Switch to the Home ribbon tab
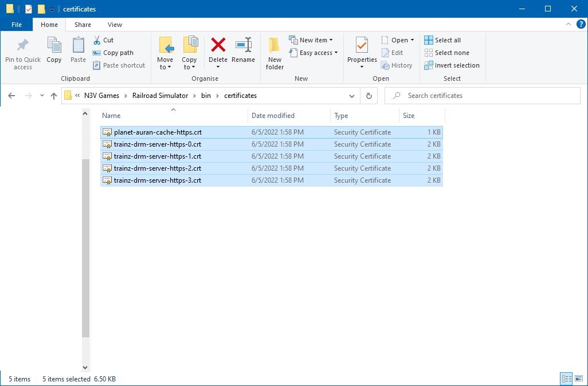The image size is (588, 386). tap(49, 25)
